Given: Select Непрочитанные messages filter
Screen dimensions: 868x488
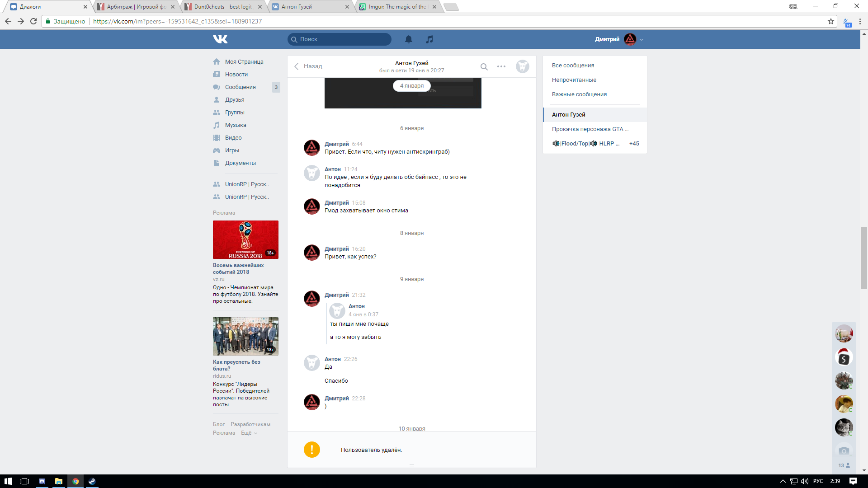Looking at the screenshot, I should [x=574, y=80].
